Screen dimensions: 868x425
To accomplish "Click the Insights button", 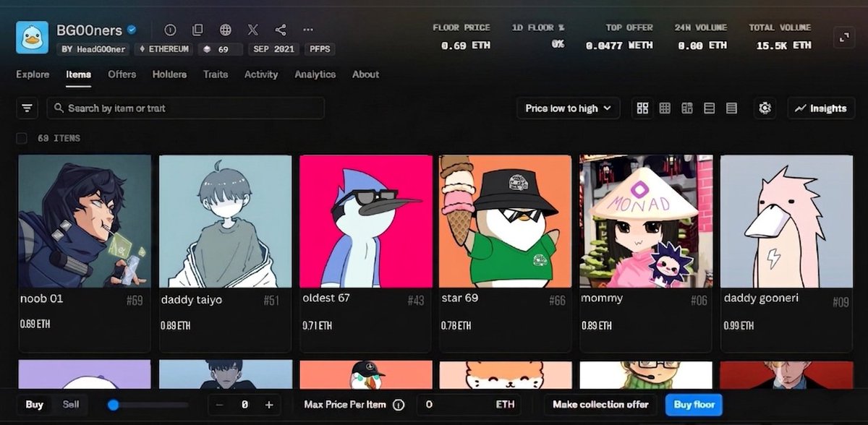I will tap(821, 108).
